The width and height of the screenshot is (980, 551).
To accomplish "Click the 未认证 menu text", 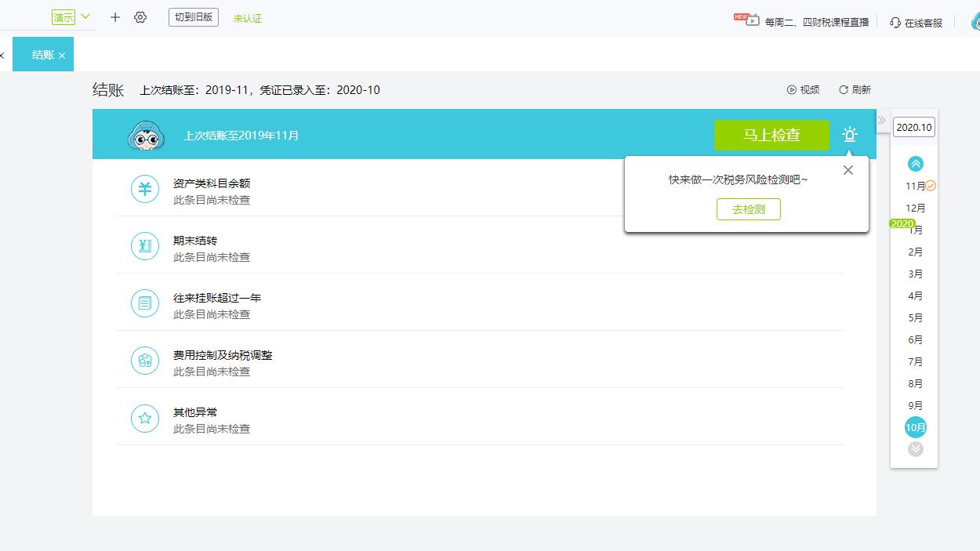I will pos(248,17).
